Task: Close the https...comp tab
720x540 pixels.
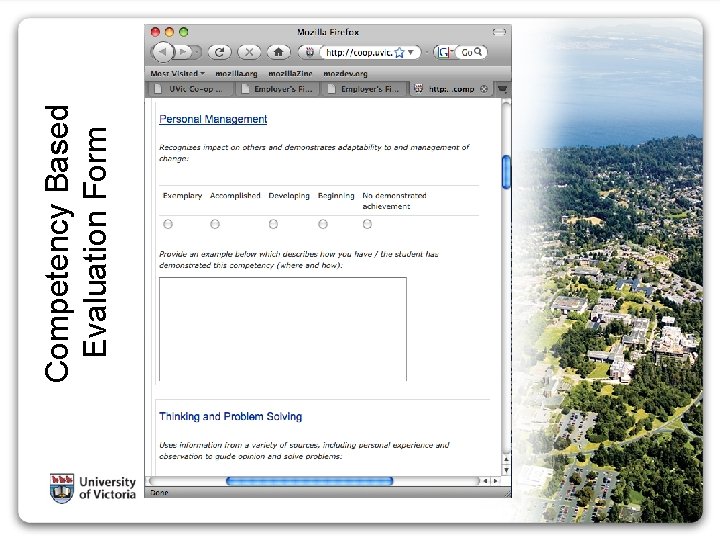Action: click(484, 89)
